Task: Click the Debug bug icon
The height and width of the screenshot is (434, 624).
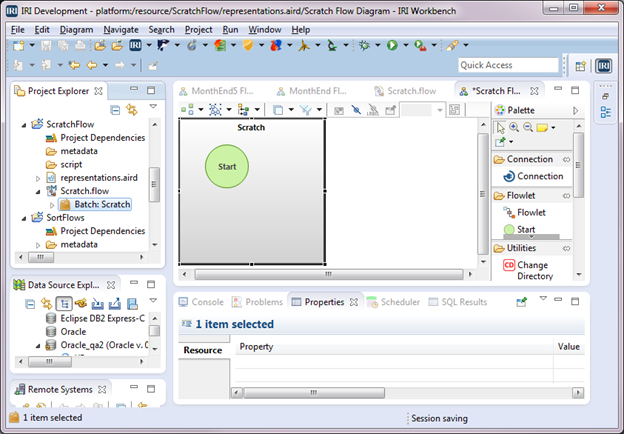Action: pyautogui.click(x=364, y=45)
